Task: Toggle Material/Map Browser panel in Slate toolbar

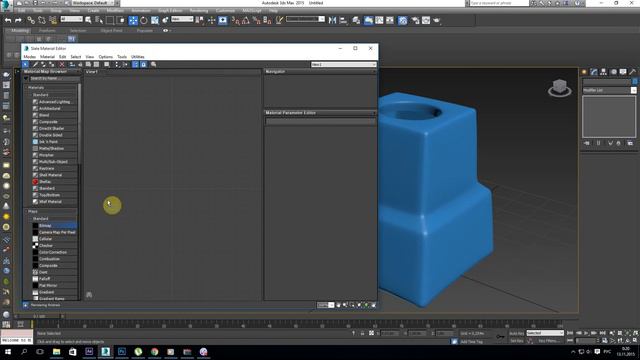Action: (x=135, y=64)
